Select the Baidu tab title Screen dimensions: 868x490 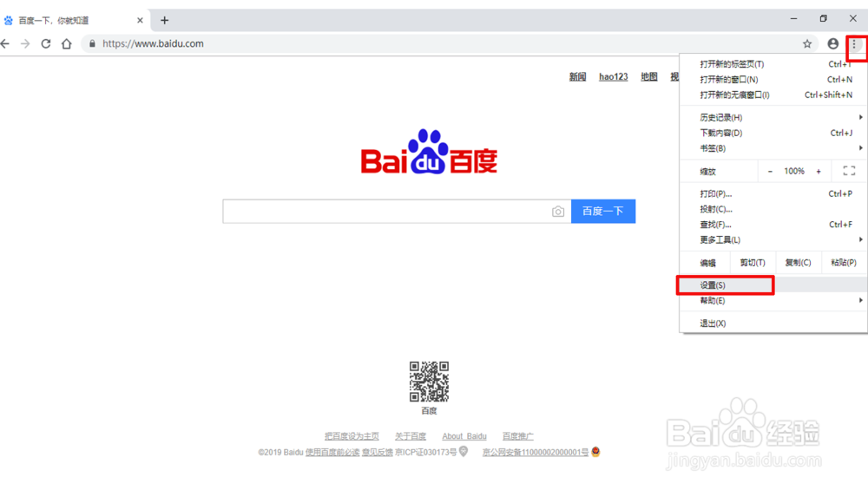(x=54, y=21)
